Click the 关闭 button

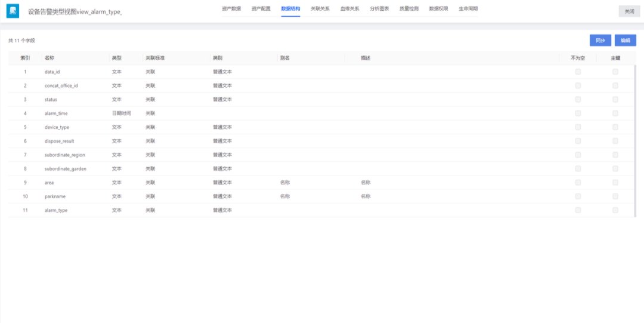629,11
